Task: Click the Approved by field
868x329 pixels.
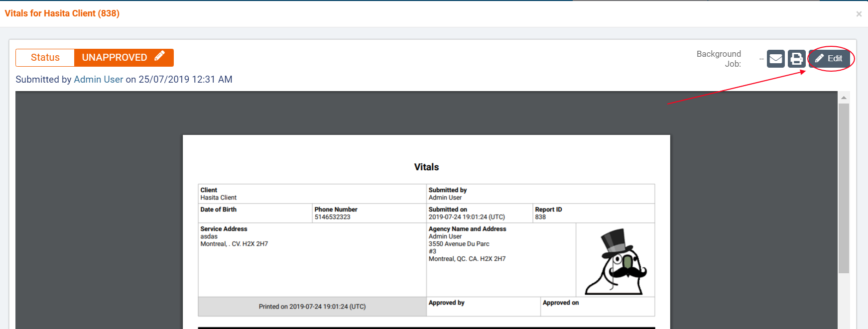Action: [483, 307]
